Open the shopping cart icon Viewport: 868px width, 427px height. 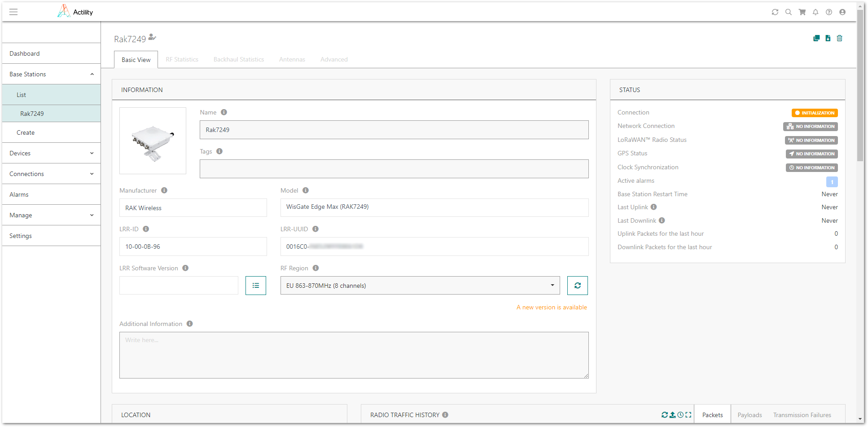click(802, 12)
